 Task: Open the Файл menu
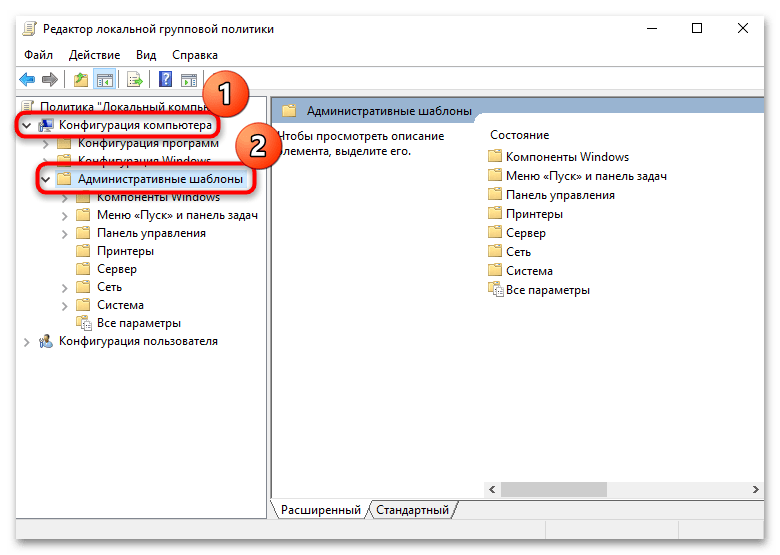tap(38, 55)
